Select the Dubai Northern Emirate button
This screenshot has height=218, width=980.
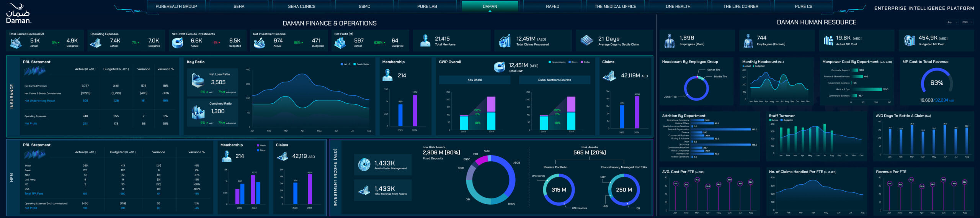[554, 80]
